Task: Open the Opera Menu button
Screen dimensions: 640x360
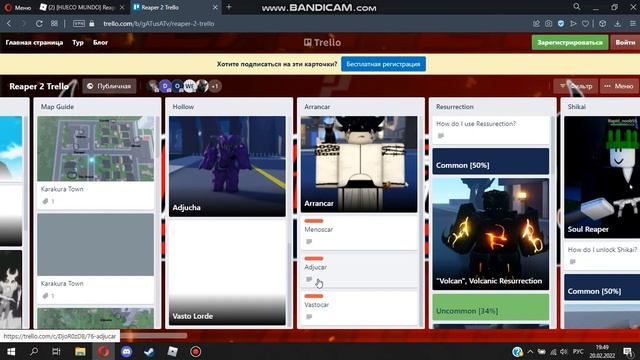Action: tap(18, 7)
